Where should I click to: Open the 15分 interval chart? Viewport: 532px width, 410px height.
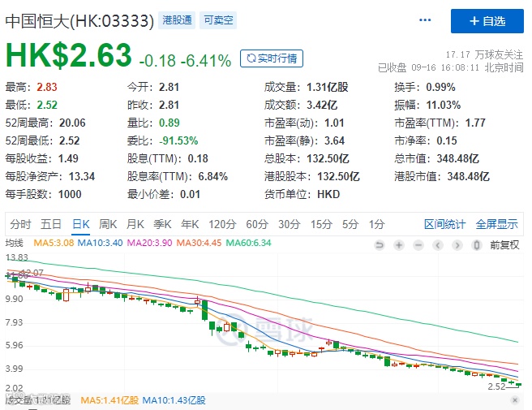click(321, 224)
